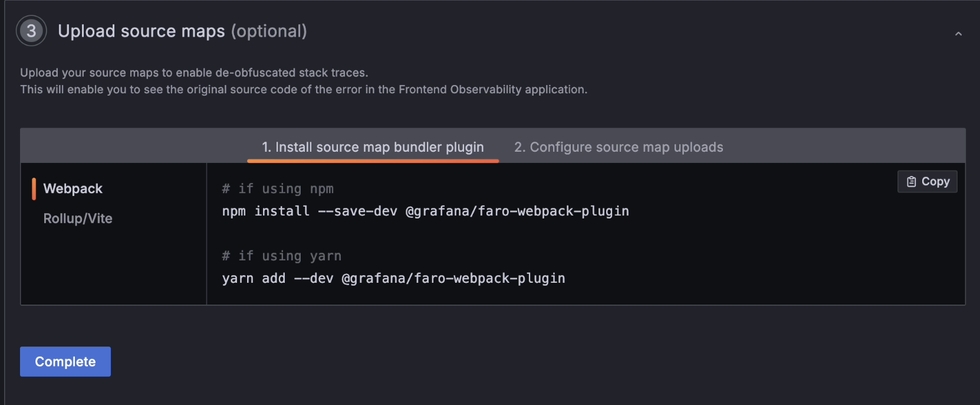The image size is (980, 405).
Task: Collapse the Upload source maps section
Action: tap(958, 34)
